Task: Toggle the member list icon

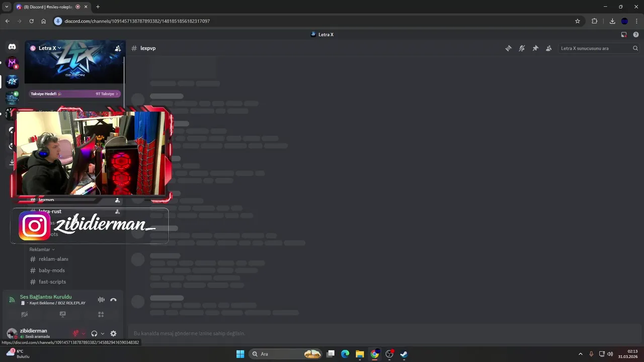Action: (x=548, y=48)
